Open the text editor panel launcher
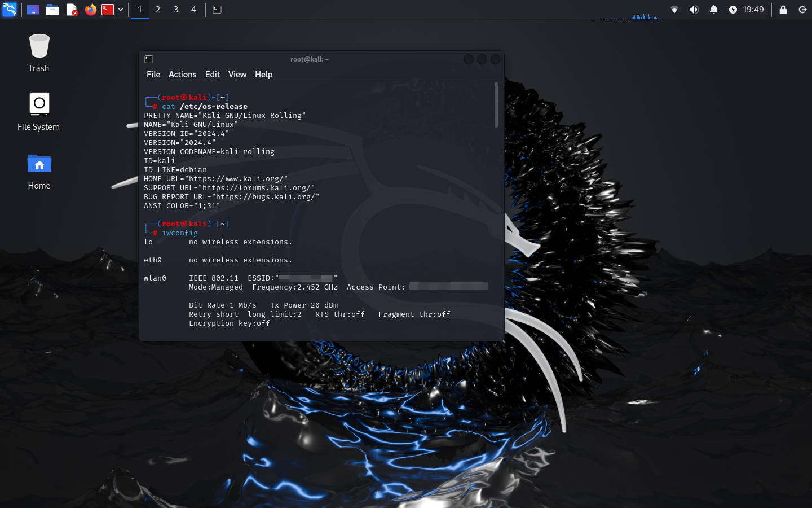Image resolution: width=812 pixels, height=508 pixels. [x=72, y=10]
